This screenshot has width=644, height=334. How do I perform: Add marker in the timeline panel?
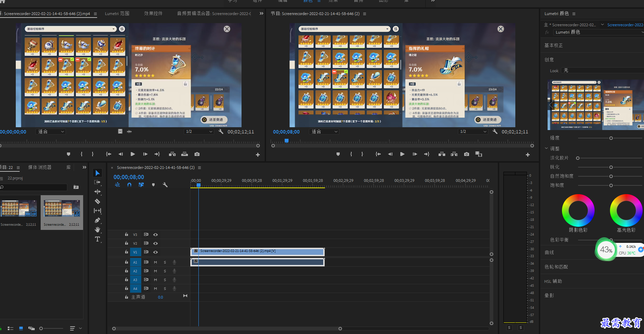153,185
